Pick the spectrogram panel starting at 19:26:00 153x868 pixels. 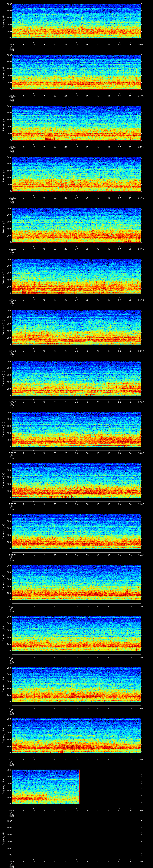click(x=76, y=378)
